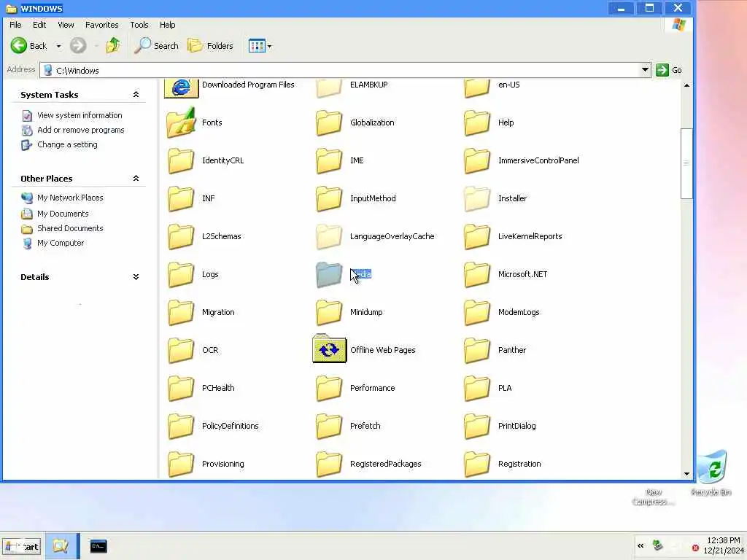Click the green Back arrow button

point(19,46)
